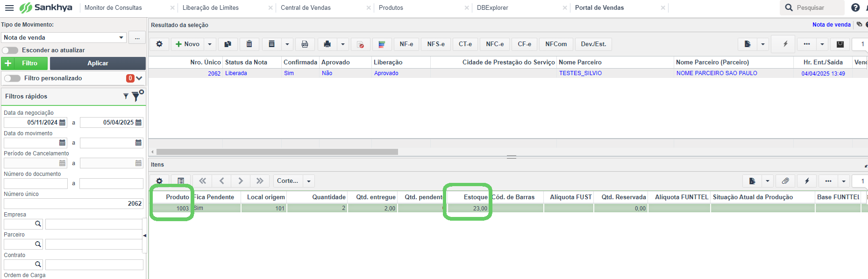Go to previous item record
Screen dimensions: 868x279
pyautogui.click(x=221, y=181)
